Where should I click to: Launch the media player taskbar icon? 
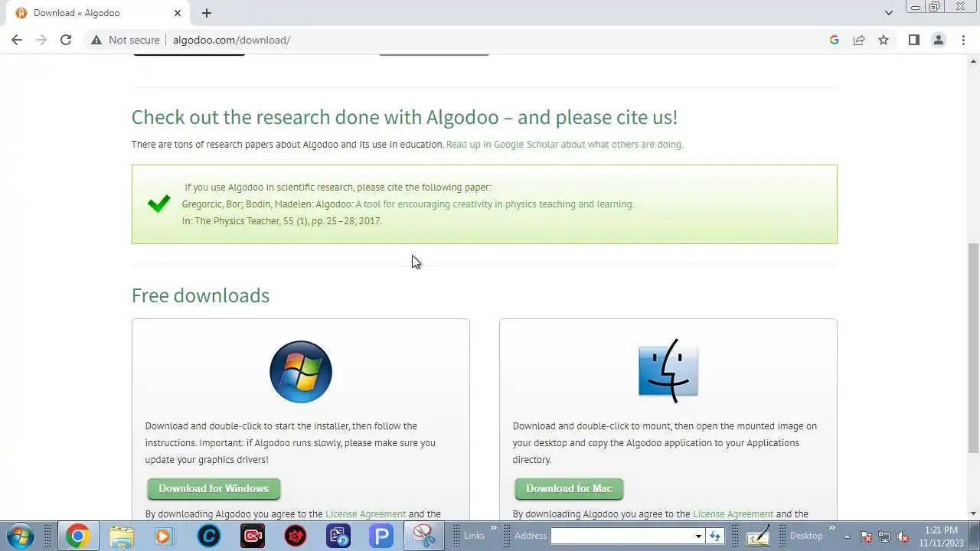(x=164, y=536)
